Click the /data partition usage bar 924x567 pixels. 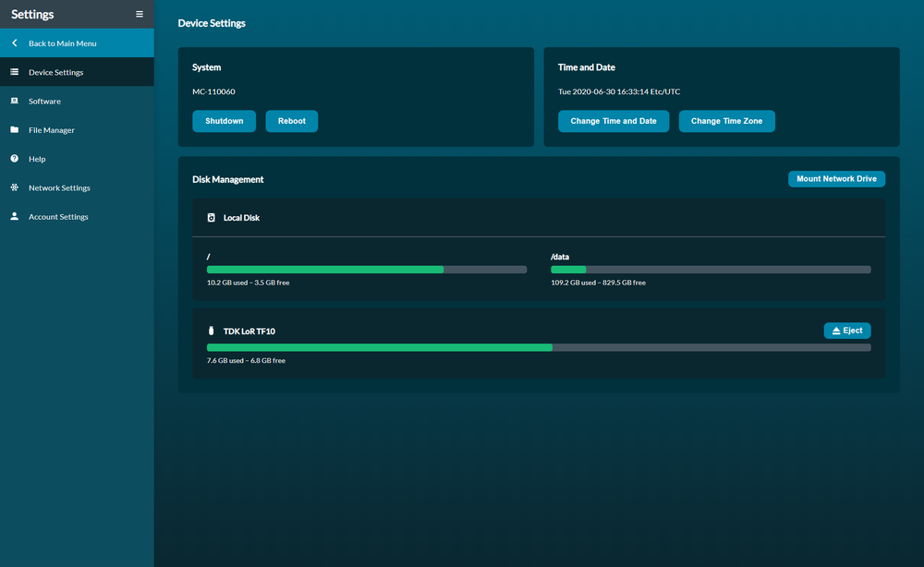click(711, 270)
